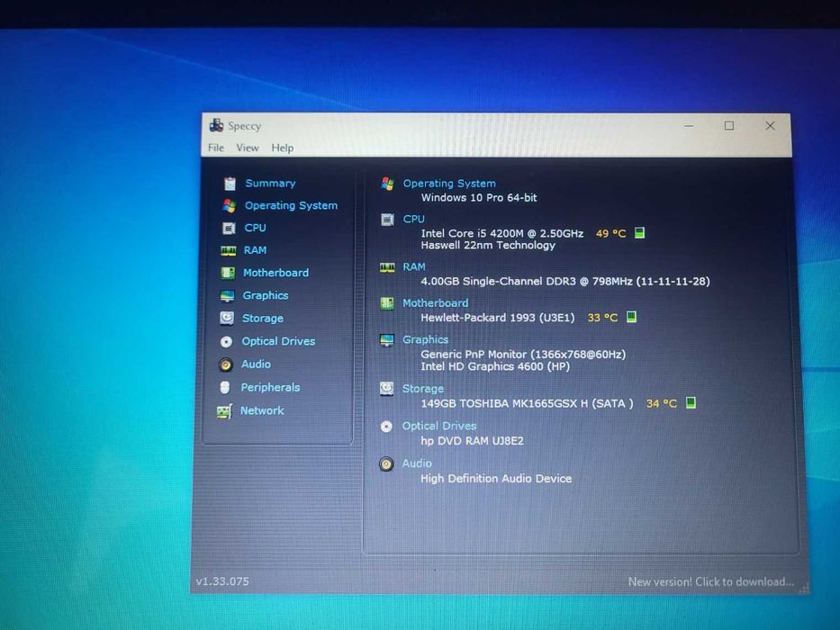This screenshot has width=840, height=630.
Task: Open Optical Drives in the sidebar
Action: [x=278, y=341]
